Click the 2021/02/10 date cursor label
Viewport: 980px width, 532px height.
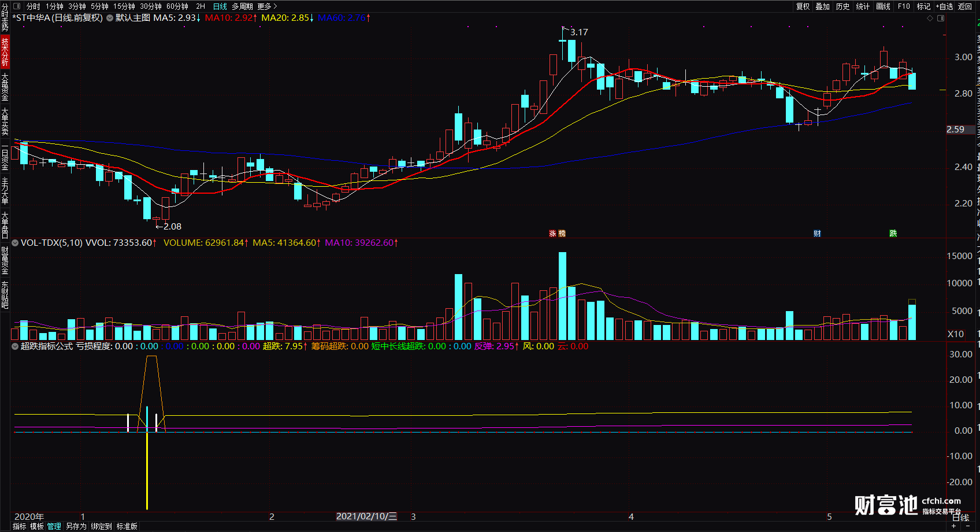tap(367, 516)
